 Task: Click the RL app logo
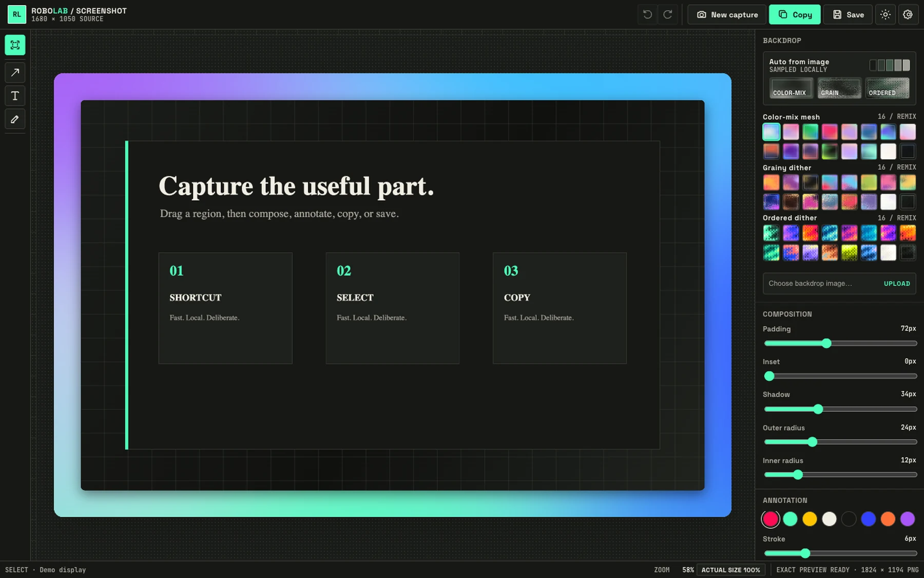pos(17,14)
